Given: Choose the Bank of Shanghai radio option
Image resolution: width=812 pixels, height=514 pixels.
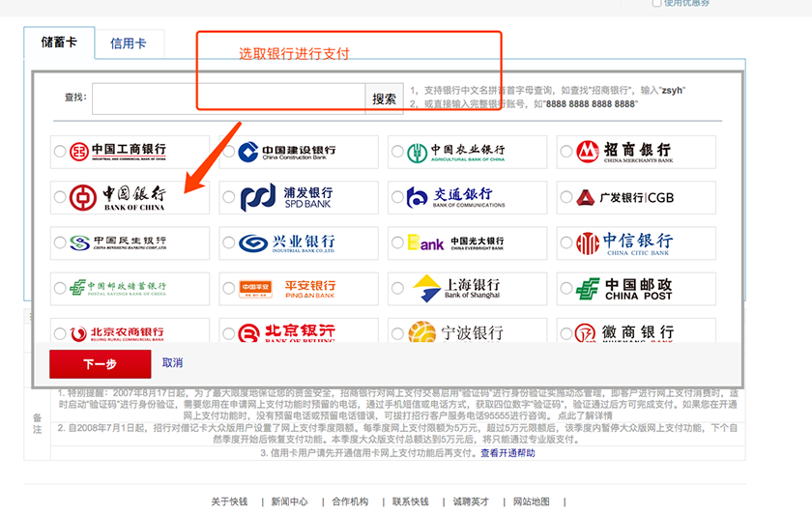Looking at the screenshot, I should coord(396,289).
